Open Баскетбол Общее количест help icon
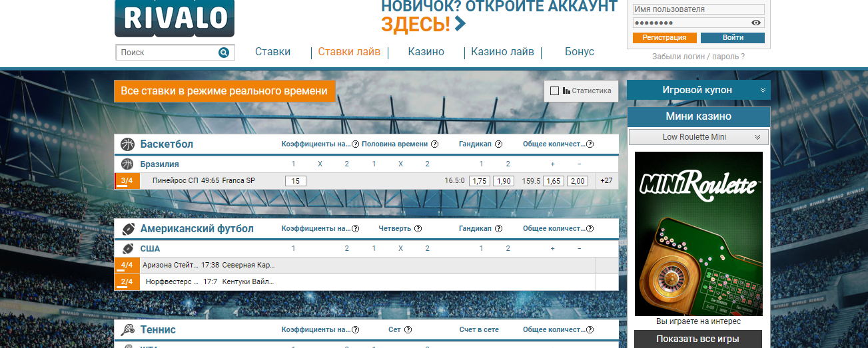868x348 pixels. pyautogui.click(x=590, y=144)
